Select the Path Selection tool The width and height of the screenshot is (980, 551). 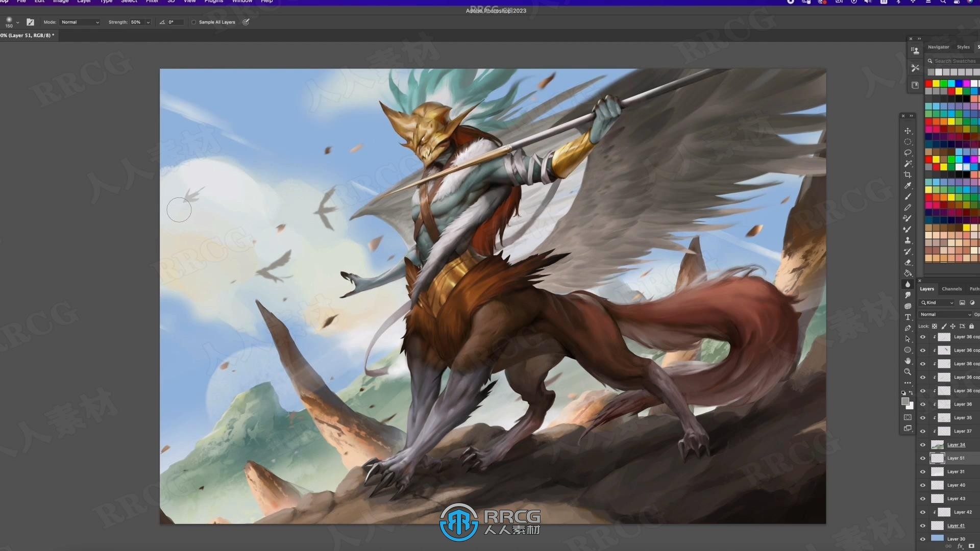click(908, 339)
